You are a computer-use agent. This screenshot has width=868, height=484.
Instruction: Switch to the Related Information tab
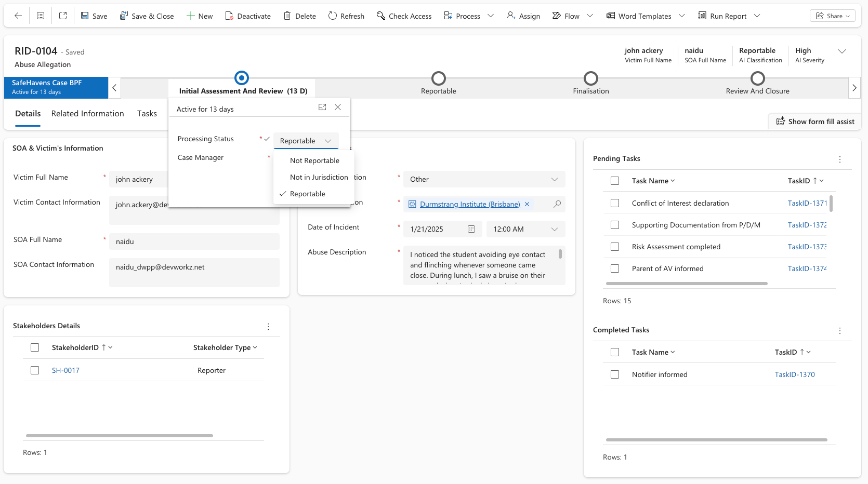pos(87,114)
